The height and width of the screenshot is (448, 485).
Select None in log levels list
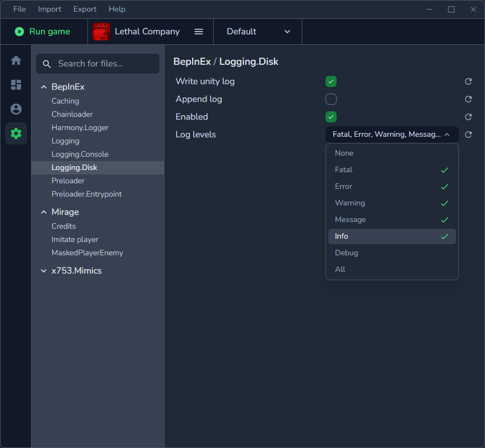coord(392,153)
